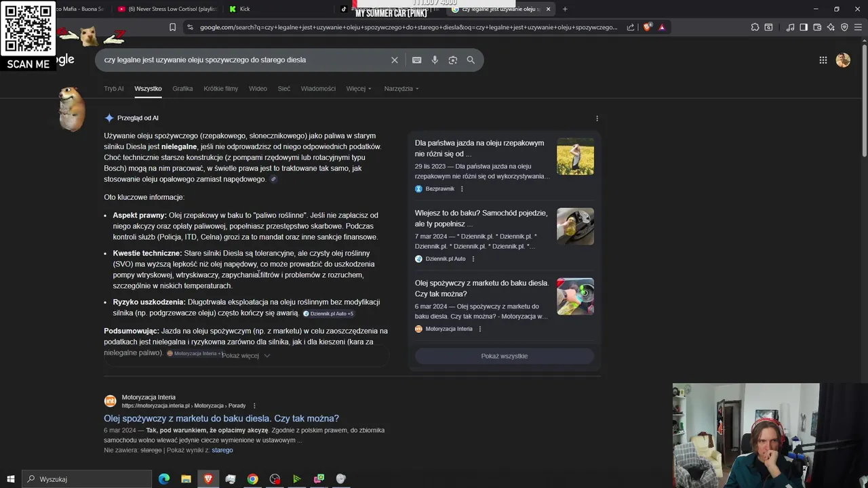Viewport: 868px width, 488px height.
Task: Open the Brave playlist music note icon
Action: [x=790, y=27]
